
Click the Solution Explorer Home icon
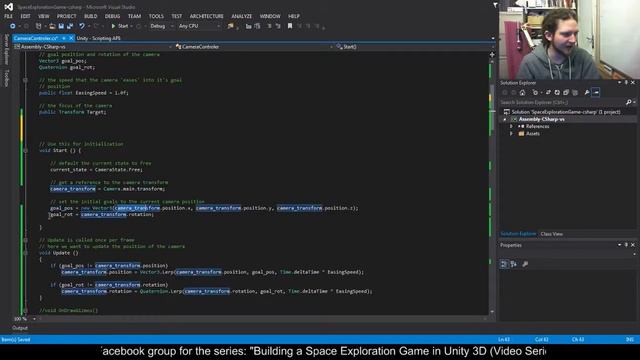(x=522, y=93)
